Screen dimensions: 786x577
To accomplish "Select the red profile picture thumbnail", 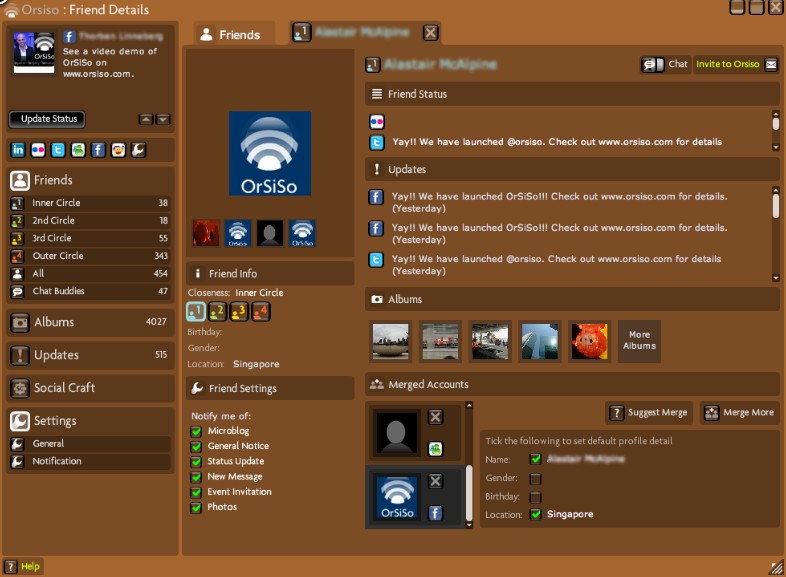I will click(206, 233).
